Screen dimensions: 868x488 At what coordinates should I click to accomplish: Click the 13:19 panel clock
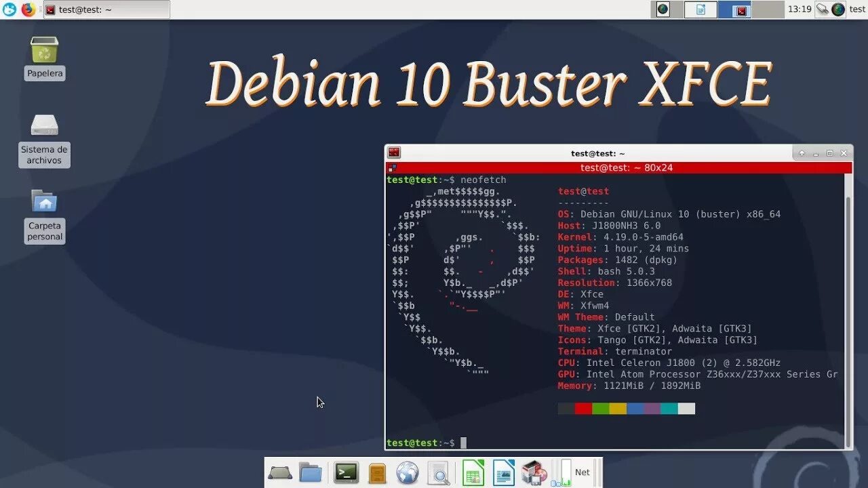click(x=800, y=9)
